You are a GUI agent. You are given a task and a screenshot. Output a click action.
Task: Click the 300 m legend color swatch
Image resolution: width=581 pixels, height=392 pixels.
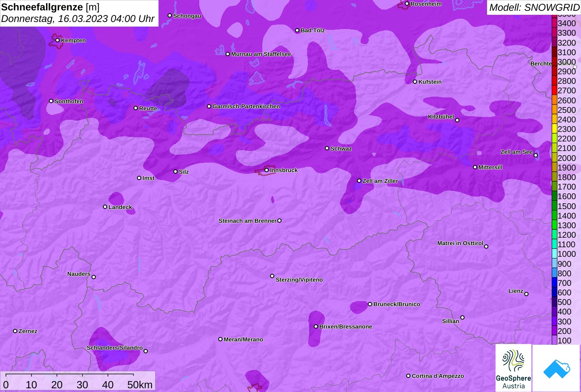coord(554,321)
